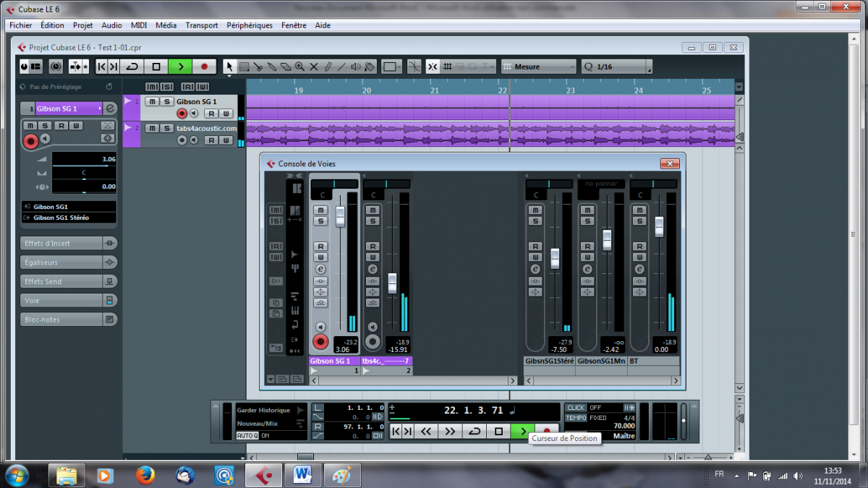Open edit 'e' button on Gibson SG 1 mixer channel
868x488 pixels.
click(x=320, y=269)
